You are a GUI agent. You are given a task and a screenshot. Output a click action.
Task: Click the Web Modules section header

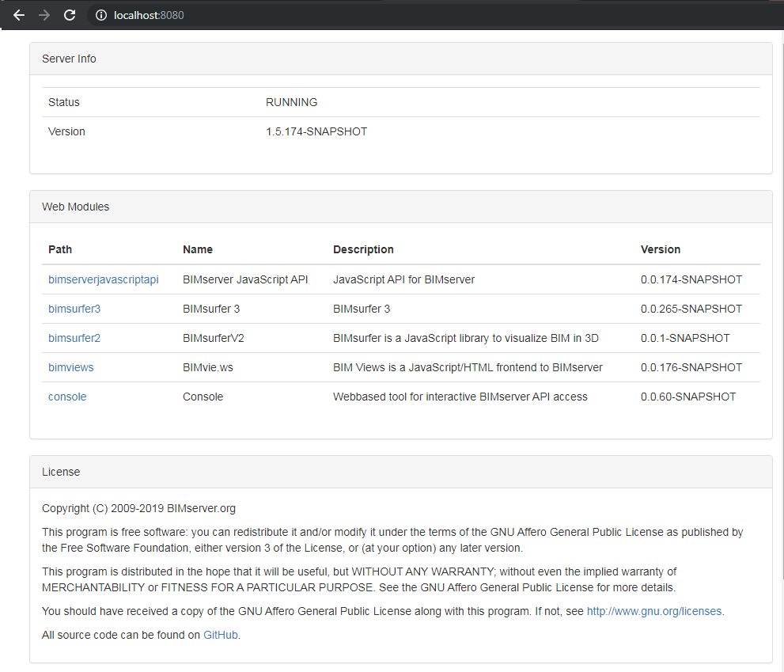76,207
